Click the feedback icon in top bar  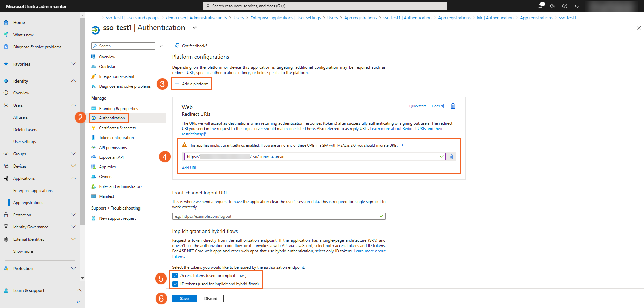click(577, 6)
